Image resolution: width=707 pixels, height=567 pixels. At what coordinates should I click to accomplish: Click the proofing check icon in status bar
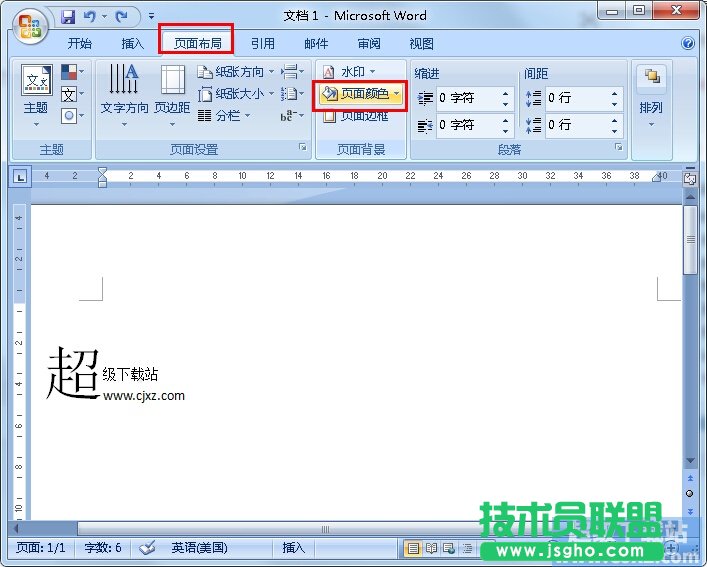pos(147,548)
